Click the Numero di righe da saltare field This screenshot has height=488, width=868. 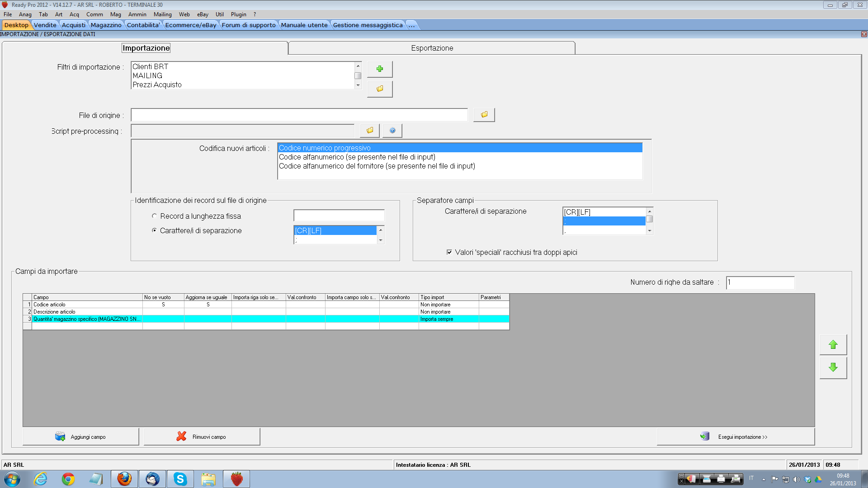(760, 282)
